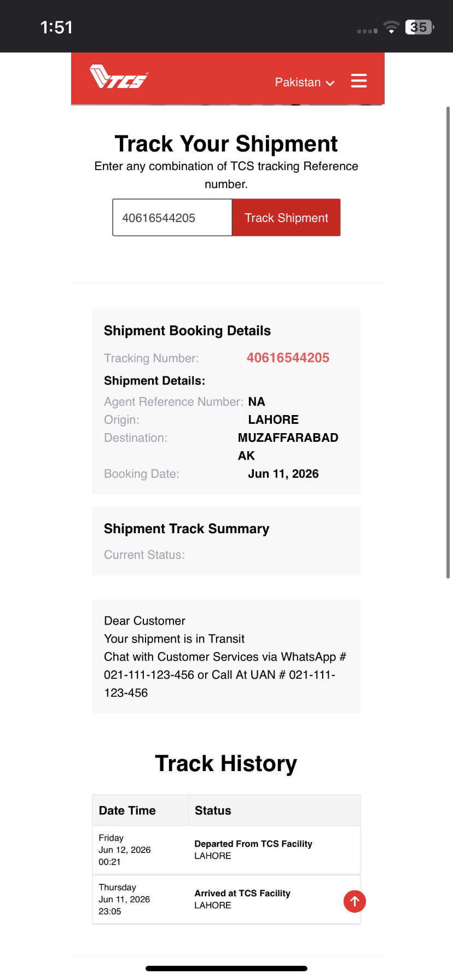Click the chevron next to Pakistan
Viewport: 453px width, 980px height.
coord(330,83)
